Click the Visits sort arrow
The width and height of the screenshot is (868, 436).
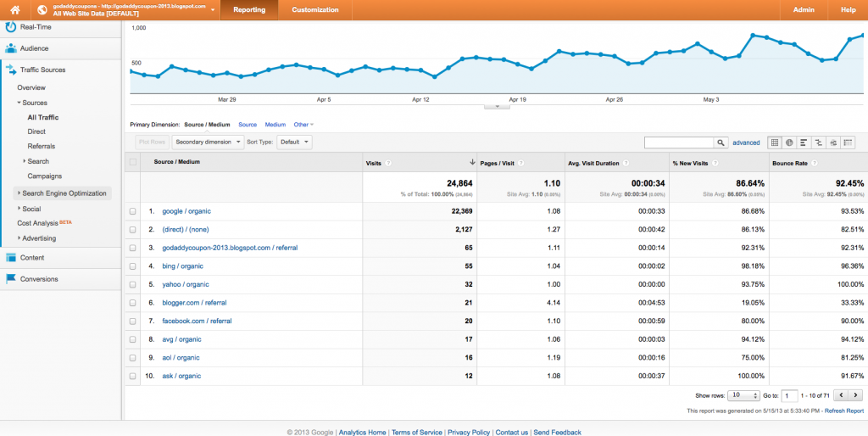pos(472,162)
